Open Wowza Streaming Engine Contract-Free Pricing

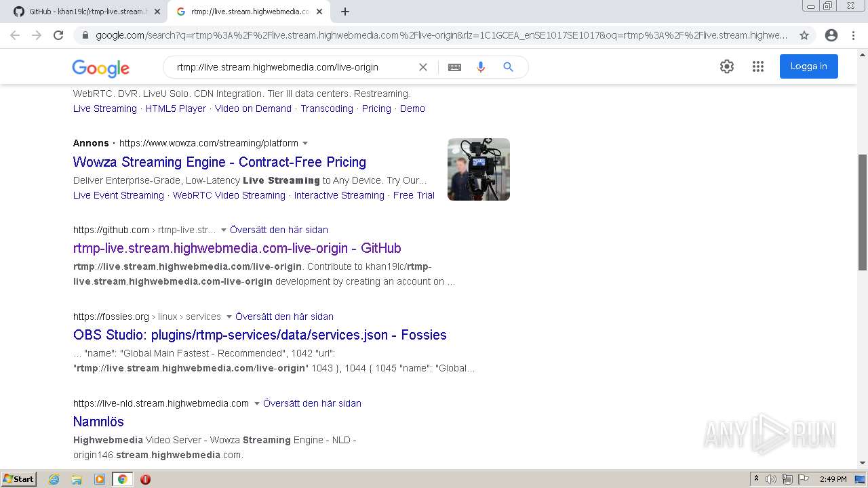coord(220,162)
